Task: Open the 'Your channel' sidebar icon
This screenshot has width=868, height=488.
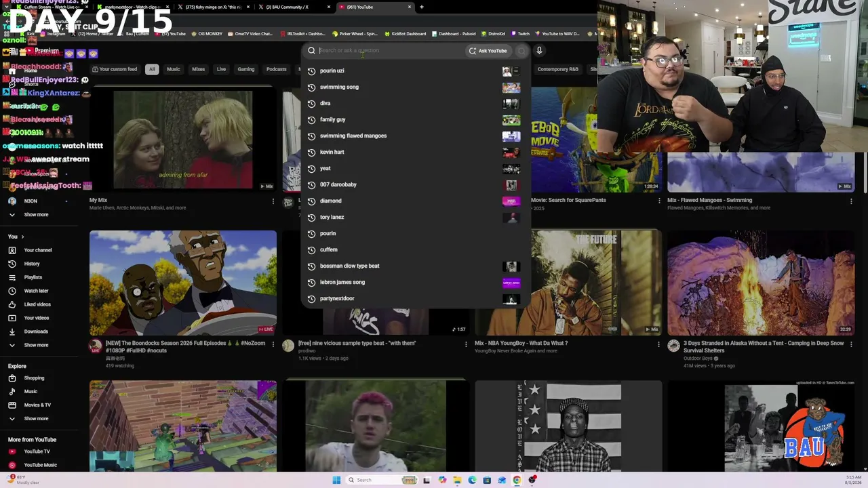Action: (x=12, y=250)
